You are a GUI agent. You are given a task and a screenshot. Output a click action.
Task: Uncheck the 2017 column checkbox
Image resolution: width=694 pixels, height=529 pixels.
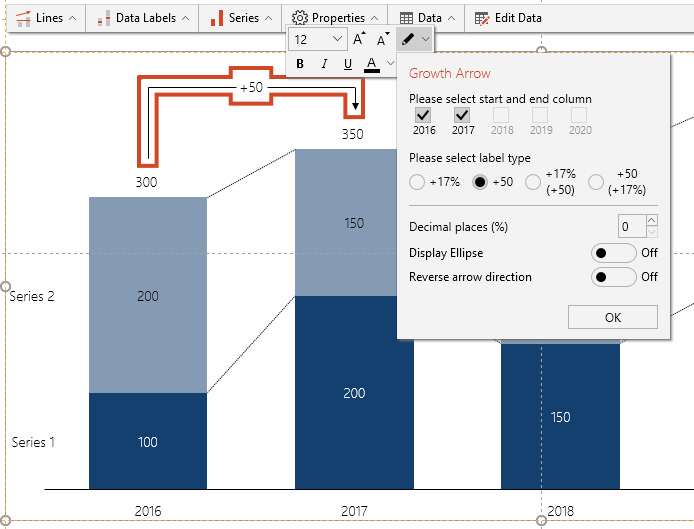[463, 115]
